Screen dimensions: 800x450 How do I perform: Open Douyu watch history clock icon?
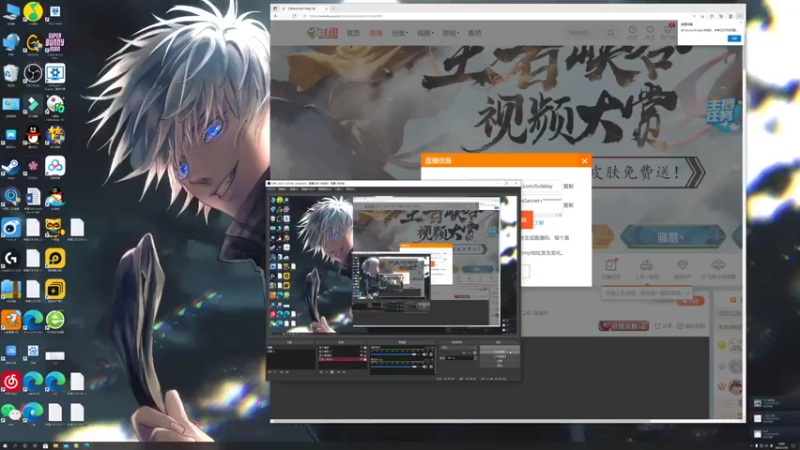click(633, 32)
